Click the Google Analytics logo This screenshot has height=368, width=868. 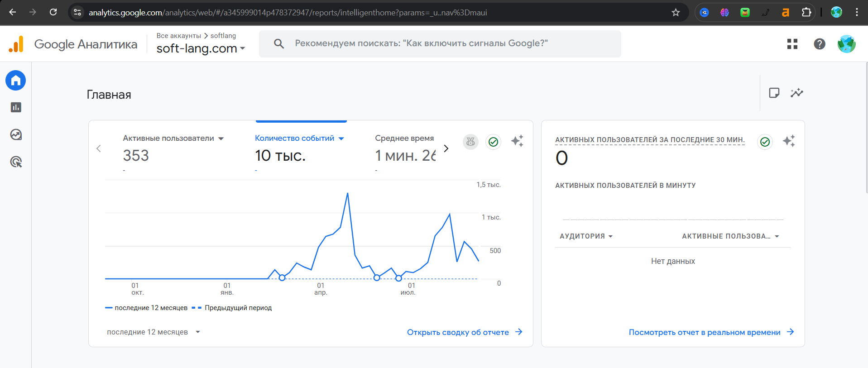pos(16,44)
